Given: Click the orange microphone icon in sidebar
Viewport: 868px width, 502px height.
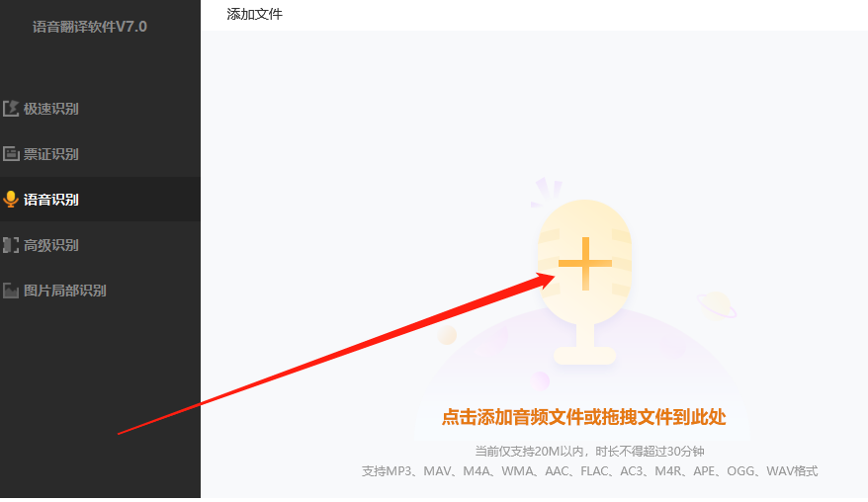Looking at the screenshot, I should (11, 200).
